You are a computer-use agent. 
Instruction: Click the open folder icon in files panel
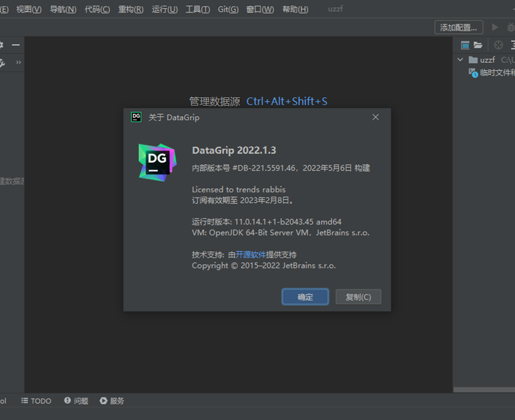tap(478, 45)
